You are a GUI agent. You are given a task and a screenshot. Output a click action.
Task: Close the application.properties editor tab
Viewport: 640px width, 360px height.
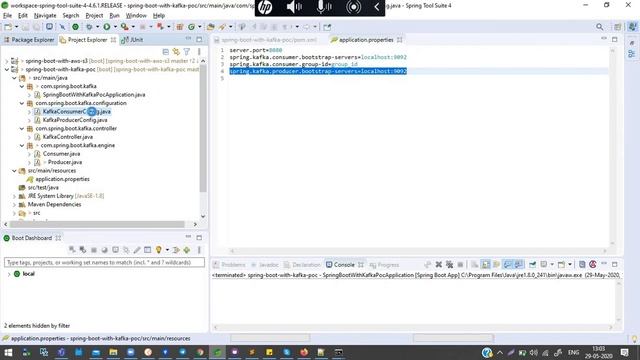pyautogui.click(x=400, y=40)
